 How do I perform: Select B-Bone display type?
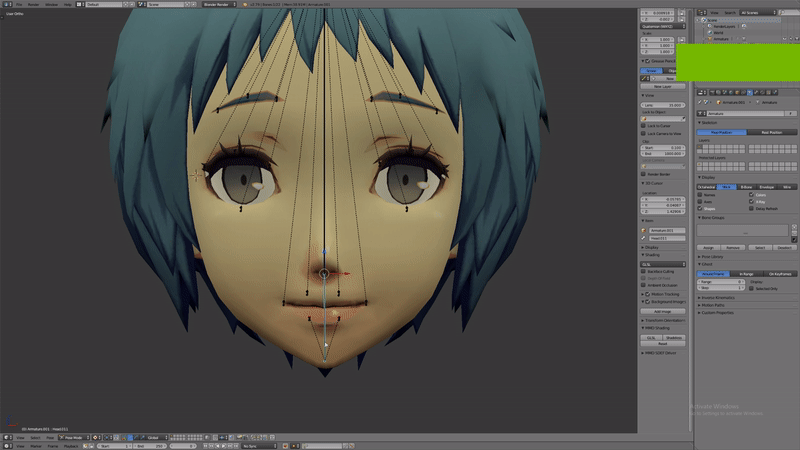[746, 187]
